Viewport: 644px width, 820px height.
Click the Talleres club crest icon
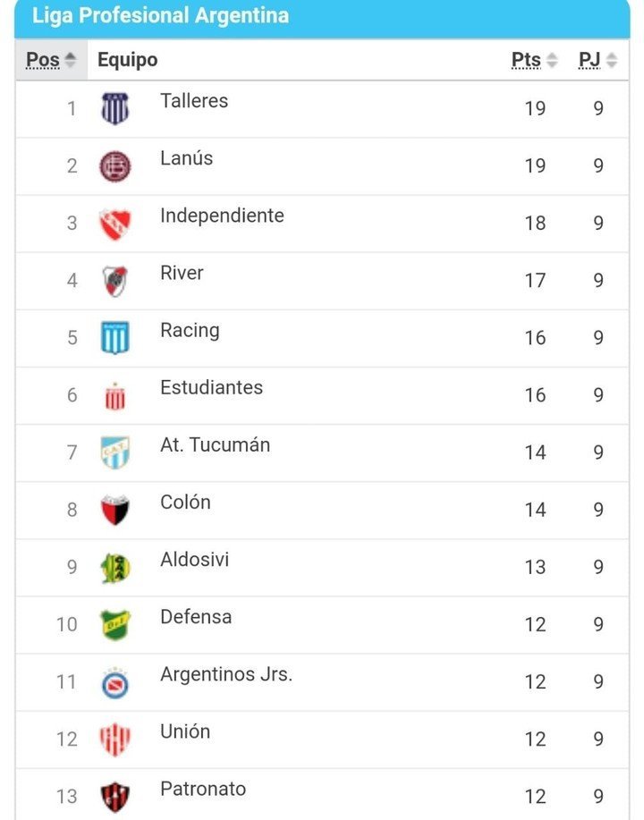click(114, 109)
